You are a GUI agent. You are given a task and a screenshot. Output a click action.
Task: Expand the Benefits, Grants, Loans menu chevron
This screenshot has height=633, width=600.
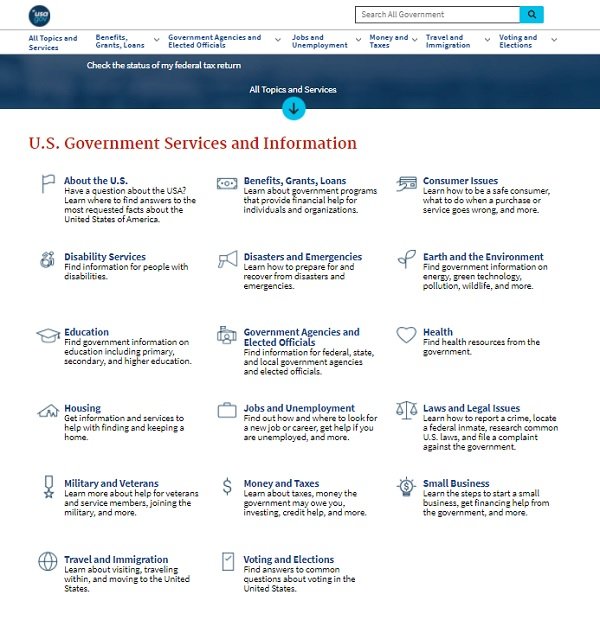[156, 40]
